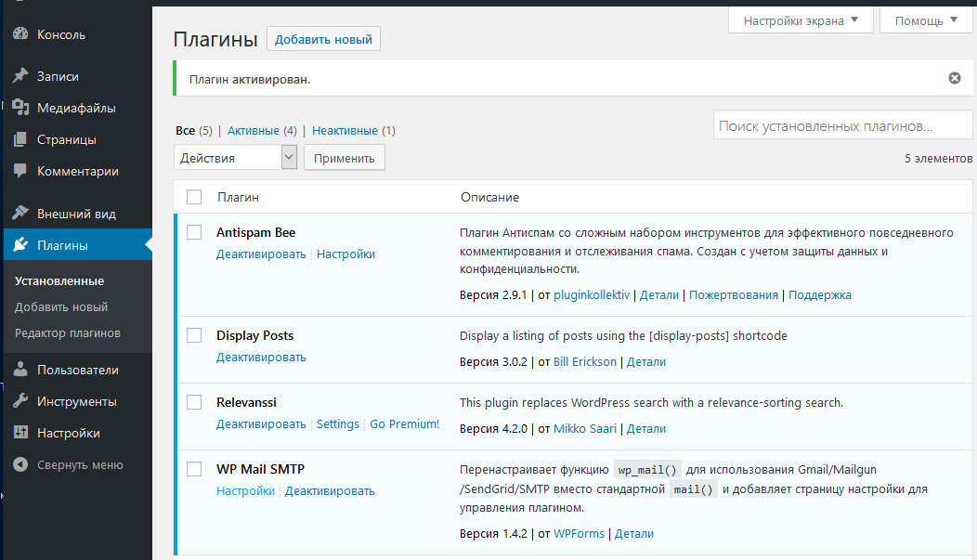Deactivate the Display Posts plugin
Screen dimensions: 977x560
click(261, 358)
